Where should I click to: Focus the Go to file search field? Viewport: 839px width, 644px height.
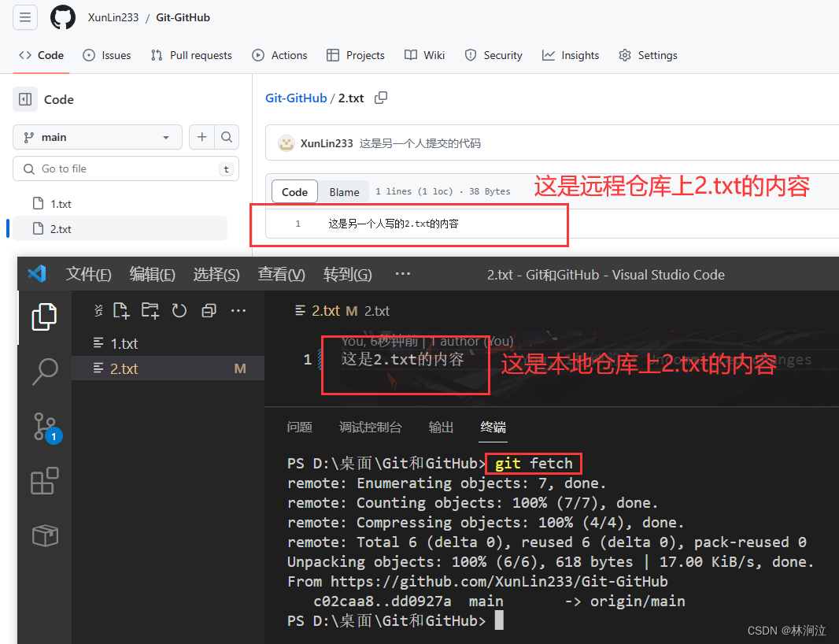pyautogui.click(x=126, y=168)
